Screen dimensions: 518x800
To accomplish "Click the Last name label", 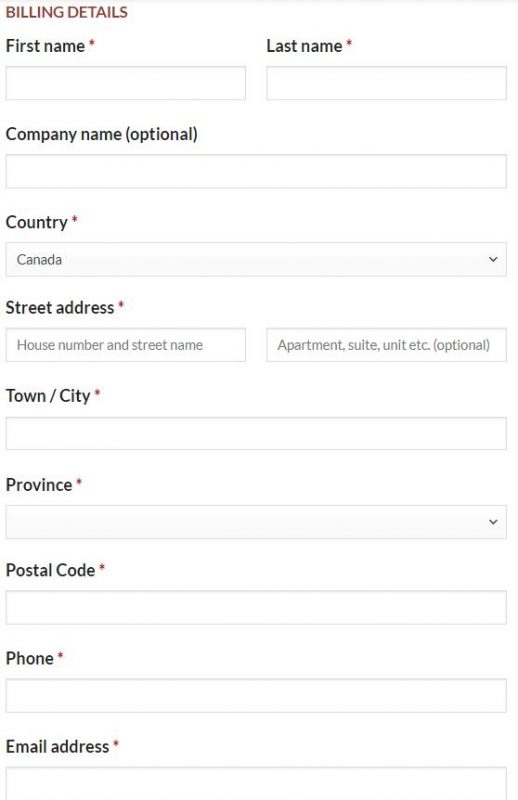I will click(304, 46).
